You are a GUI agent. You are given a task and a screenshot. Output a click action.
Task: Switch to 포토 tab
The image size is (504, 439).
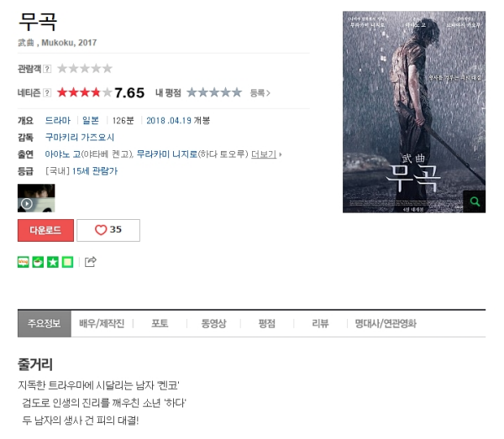click(x=160, y=323)
